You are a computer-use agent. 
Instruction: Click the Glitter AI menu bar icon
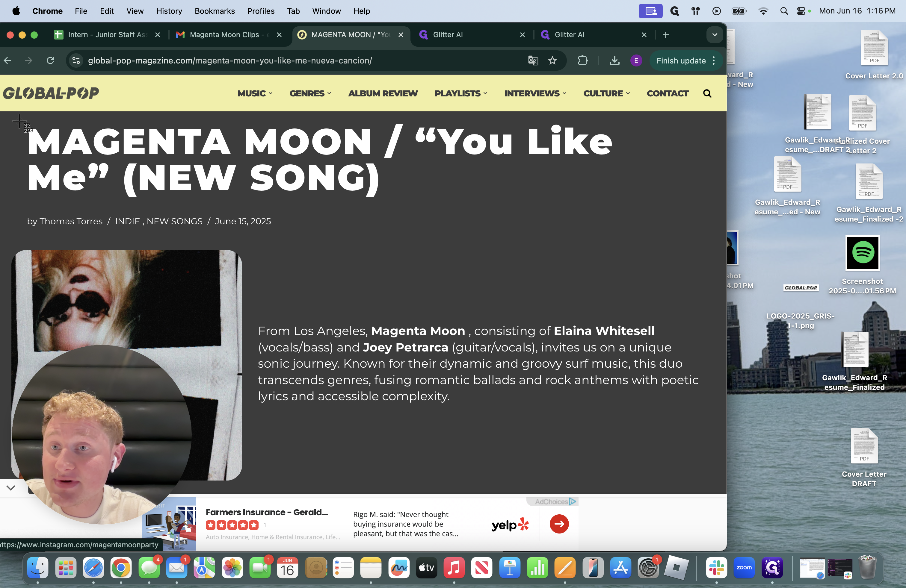click(x=674, y=11)
